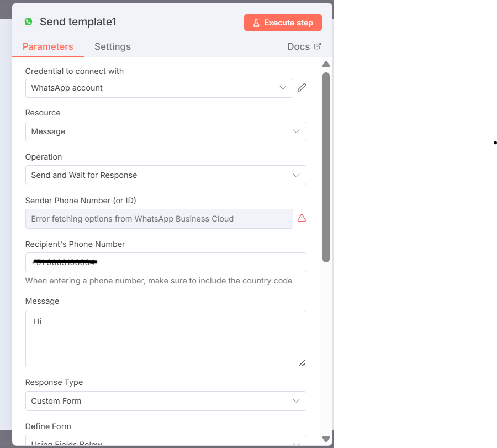
Task: Switch to the Settings tab
Action: [x=113, y=46]
